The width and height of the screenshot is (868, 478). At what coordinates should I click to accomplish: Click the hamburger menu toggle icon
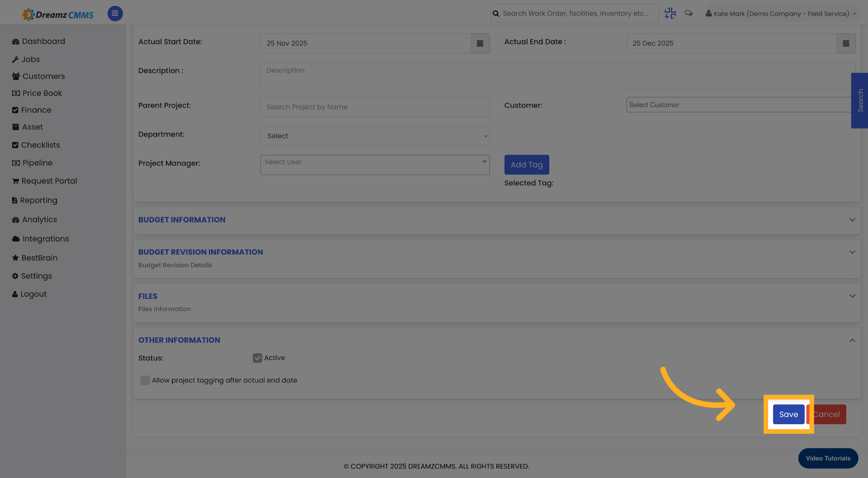click(115, 14)
